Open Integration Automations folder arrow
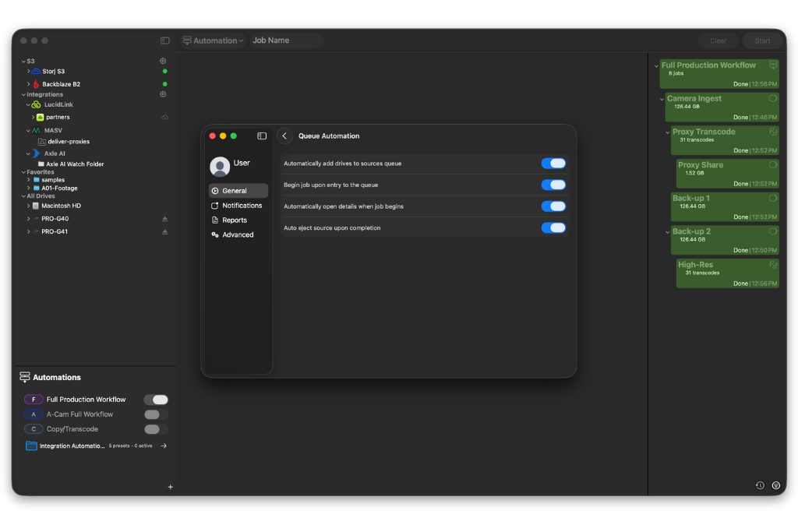 [x=164, y=446]
